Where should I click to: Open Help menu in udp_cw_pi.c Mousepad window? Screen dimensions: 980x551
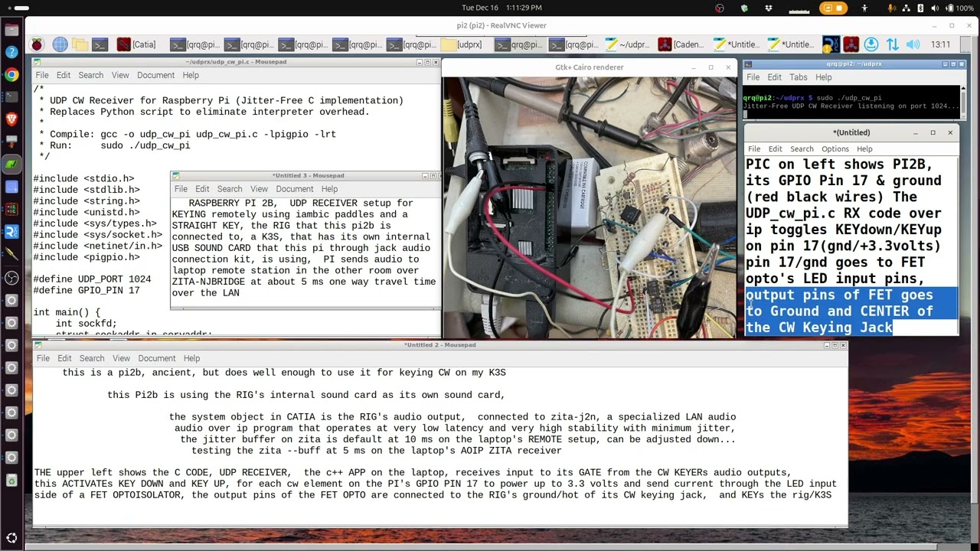pyautogui.click(x=191, y=75)
